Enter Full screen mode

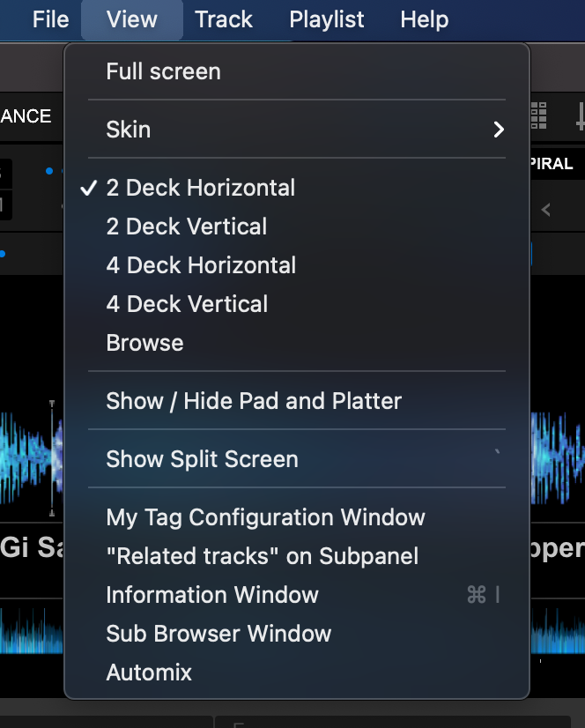164,71
